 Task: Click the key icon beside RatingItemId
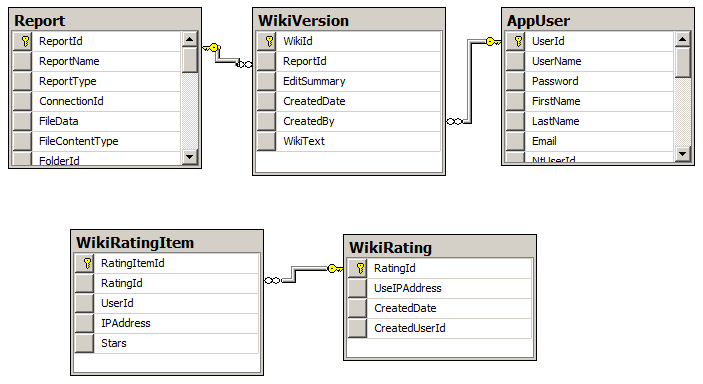pyautogui.click(x=87, y=263)
